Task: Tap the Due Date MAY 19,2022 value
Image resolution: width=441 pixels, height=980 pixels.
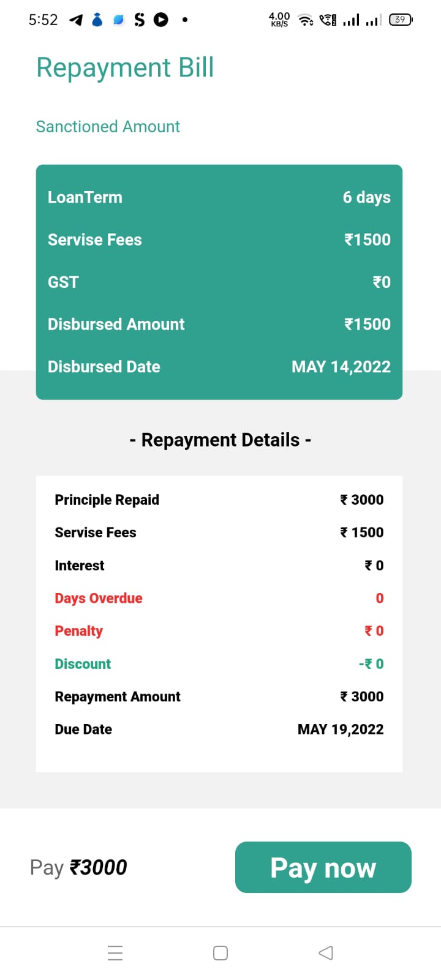Action: click(x=341, y=729)
